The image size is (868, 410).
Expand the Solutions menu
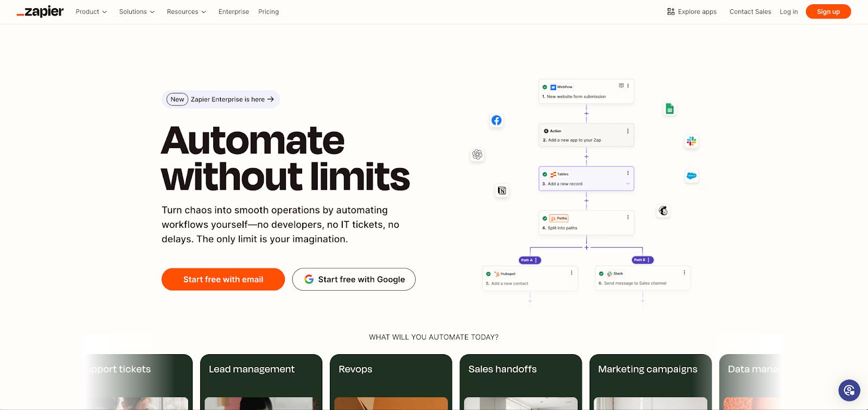pos(137,11)
